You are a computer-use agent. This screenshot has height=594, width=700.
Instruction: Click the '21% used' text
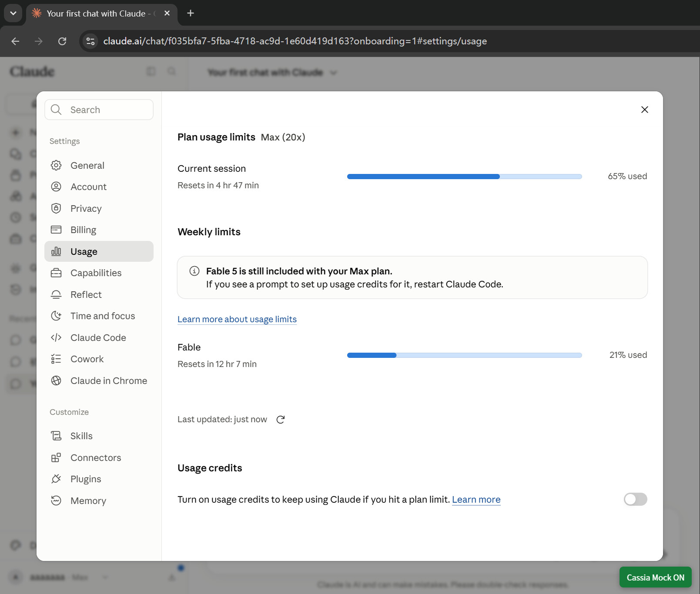(628, 355)
